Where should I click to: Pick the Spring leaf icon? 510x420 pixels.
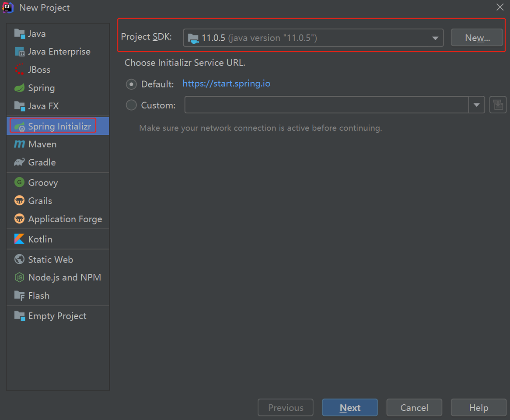20,88
